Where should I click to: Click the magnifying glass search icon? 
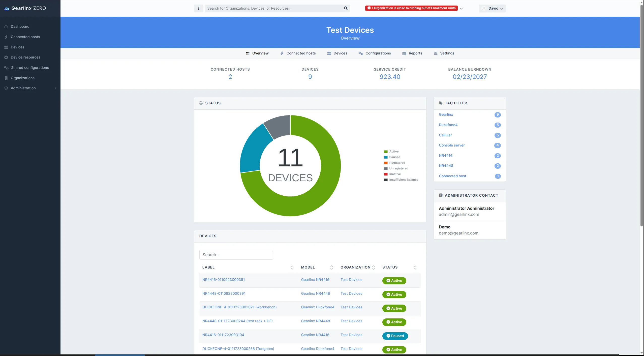pyautogui.click(x=346, y=8)
